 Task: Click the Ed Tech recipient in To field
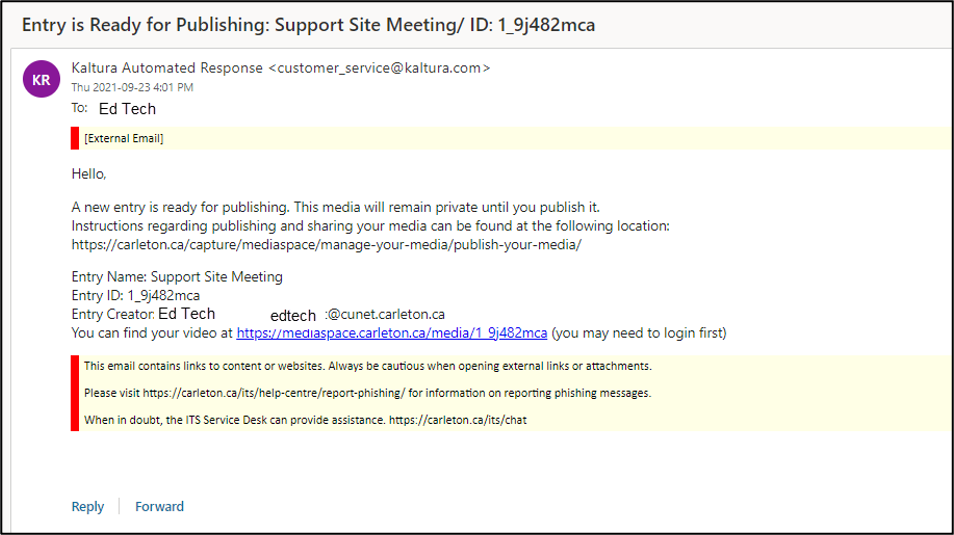click(x=127, y=109)
